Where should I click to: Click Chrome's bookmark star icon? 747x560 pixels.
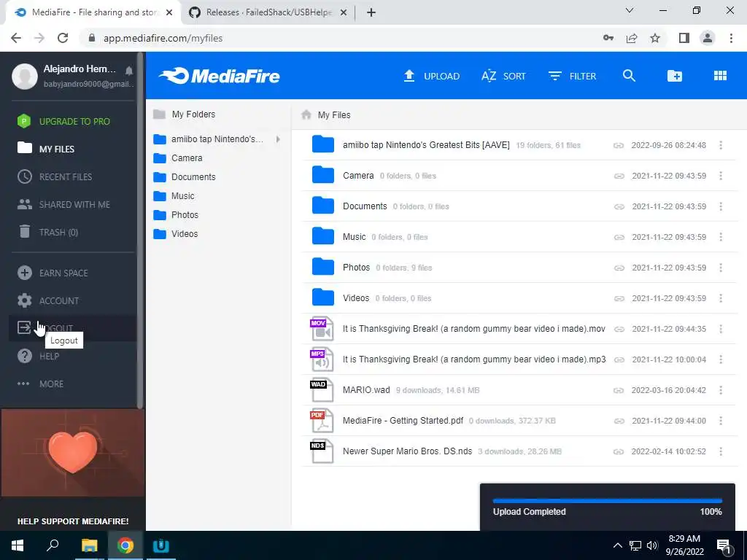[655, 38]
